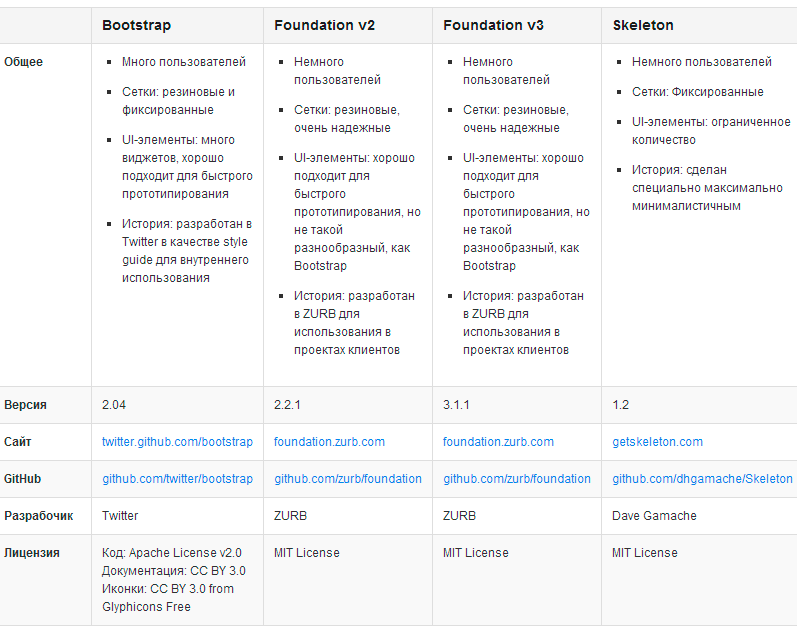Click the Apache License v2.0 text
Screen dimensions: 797x626
[x=184, y=553]
